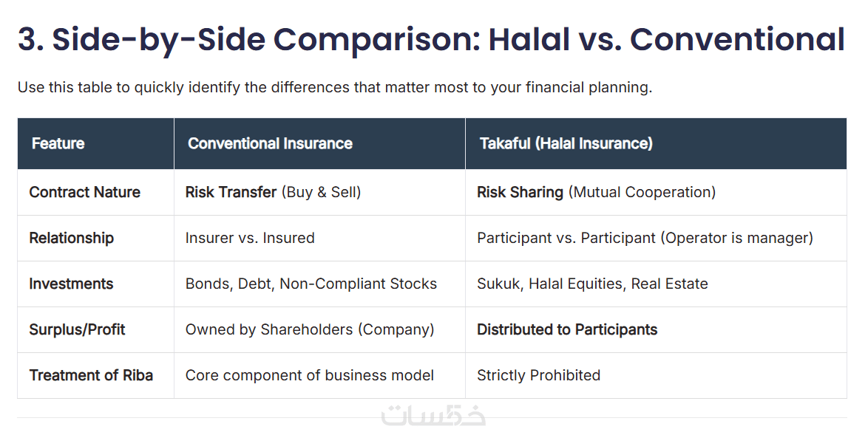Viewport: 868px width, 435px height.
Task: Select the Takaful (Halal Insurance) column header
Action: click(566, 143)
